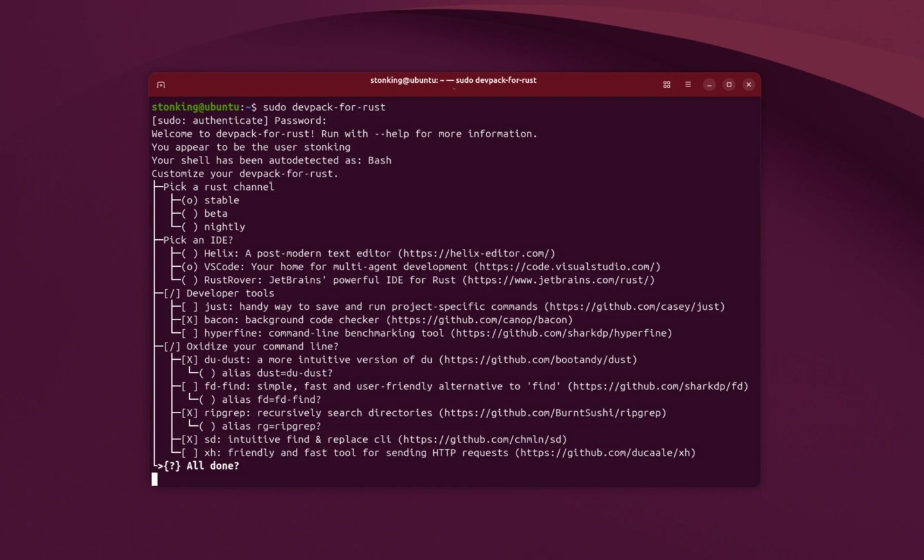Viewport: 924px width, 560px height.
Task: Minimize the terminal window
Action: 709,85
